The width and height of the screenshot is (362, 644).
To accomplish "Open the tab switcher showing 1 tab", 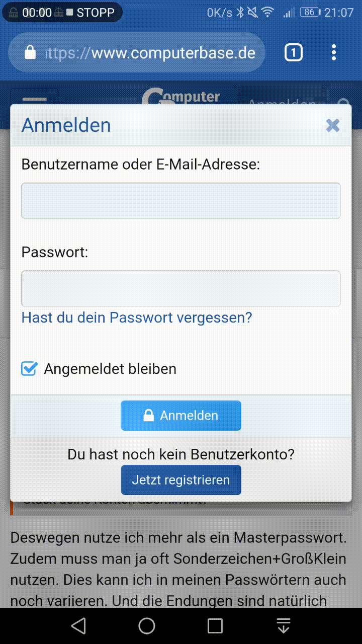I will (294, 52).
